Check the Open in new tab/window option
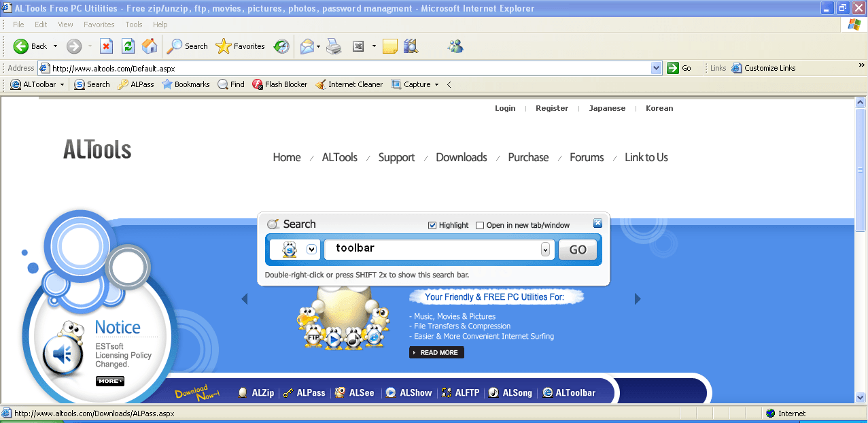The image size is (868, 423). coord(479,225)
